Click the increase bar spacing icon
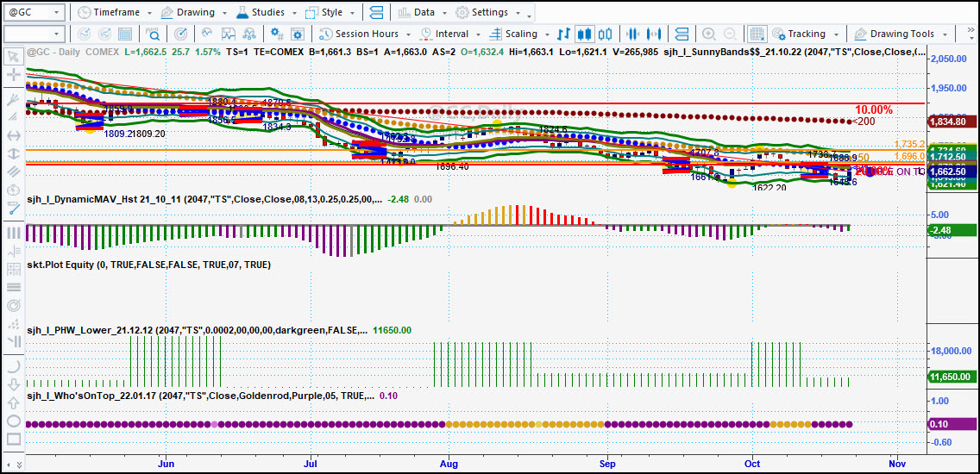The height and width of the screenshot is (474, 980). (x=655, y=34)
